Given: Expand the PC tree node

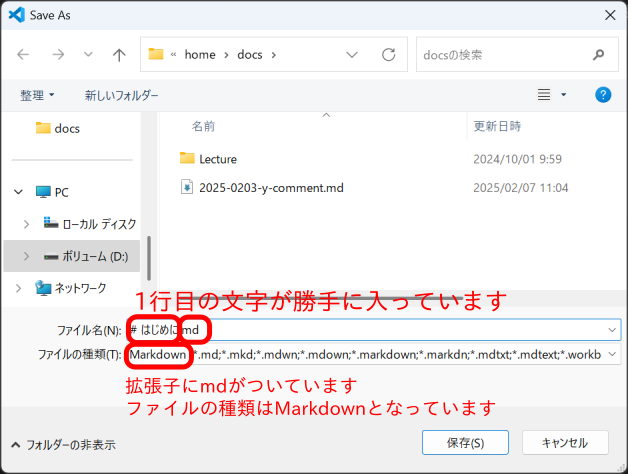Looking at the screenshot, I should tap(18, 192).
